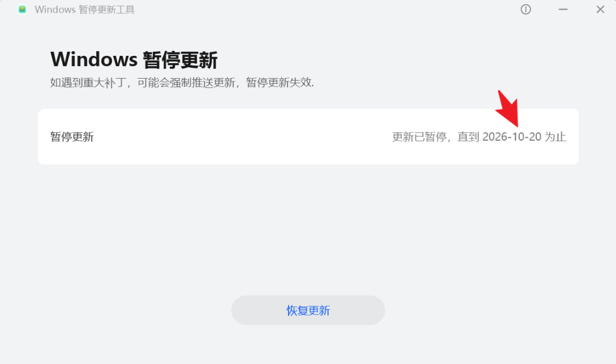Open the info (i) icon in title bar
Screen dimensions: 616x364
pos(526,10)
